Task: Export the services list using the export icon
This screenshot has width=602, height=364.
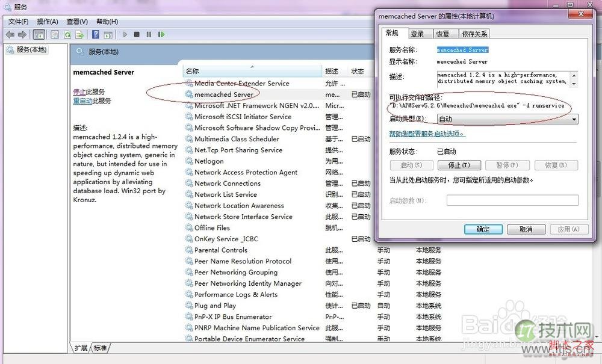Action: coord(81,34)
